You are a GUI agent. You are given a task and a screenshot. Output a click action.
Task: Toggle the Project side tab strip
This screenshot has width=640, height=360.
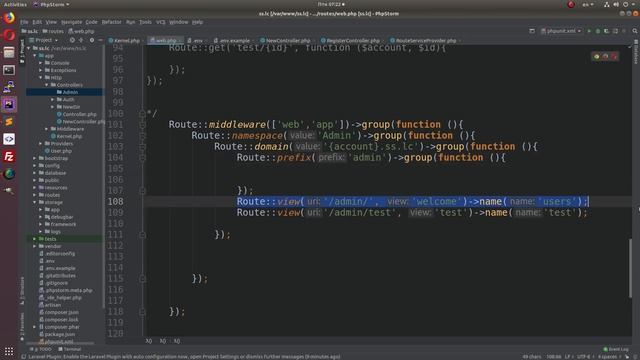point(22,51)
